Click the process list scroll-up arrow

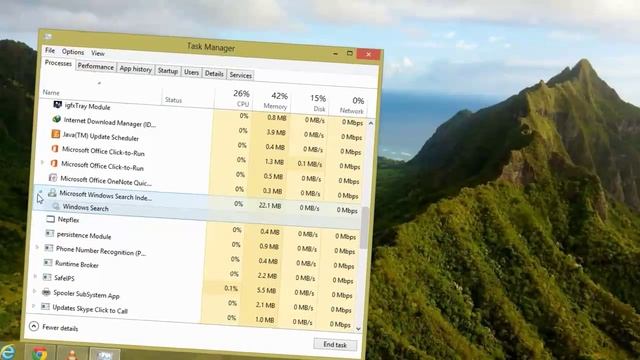point(371,123)
